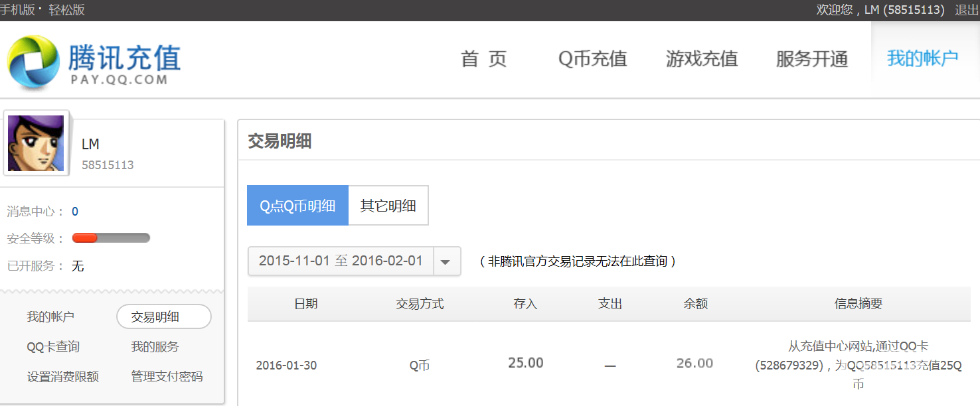Click the 日期 column header
The height and width of the screenshot is (406, 980).
coord(306,304)
